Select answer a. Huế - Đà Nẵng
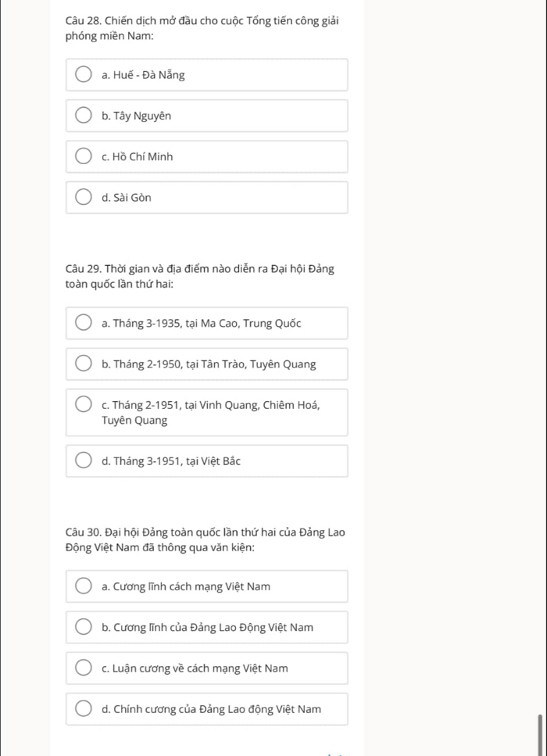The image size is (547, 756). click(83, 75)
